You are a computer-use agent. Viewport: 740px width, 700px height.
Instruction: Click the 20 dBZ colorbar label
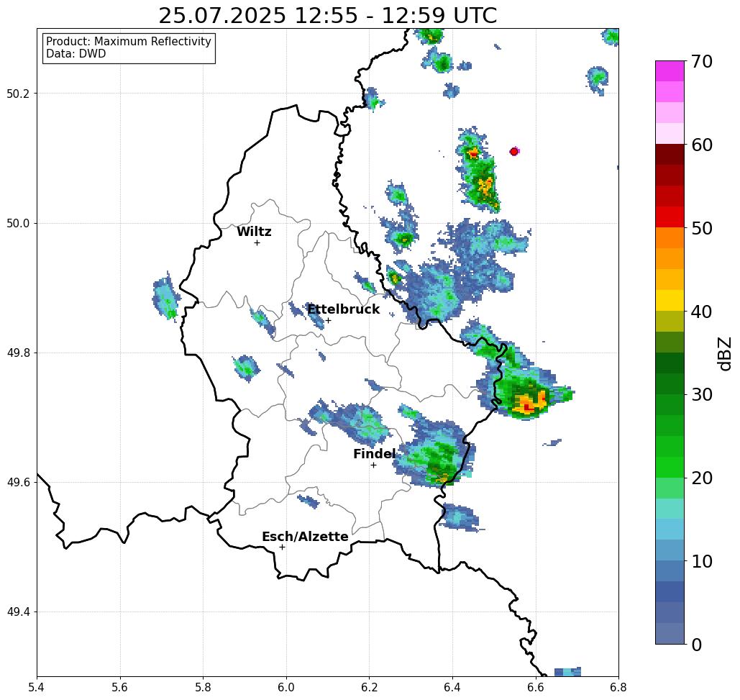(701, 478)
